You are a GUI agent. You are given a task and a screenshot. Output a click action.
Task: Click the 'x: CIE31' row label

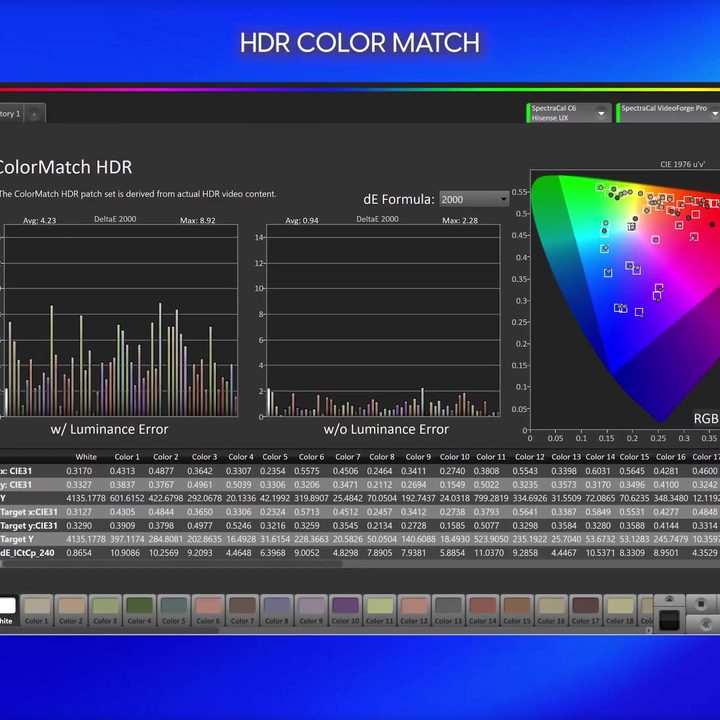16,471
